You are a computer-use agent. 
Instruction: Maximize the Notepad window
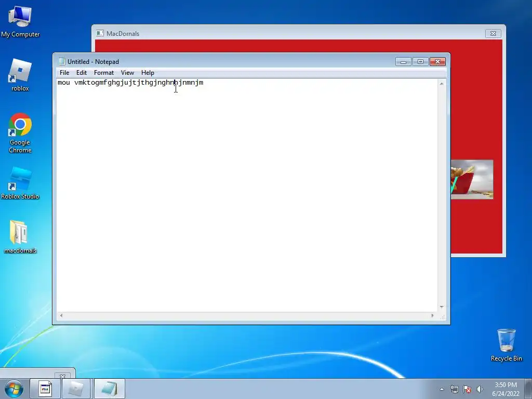point(420,62)
